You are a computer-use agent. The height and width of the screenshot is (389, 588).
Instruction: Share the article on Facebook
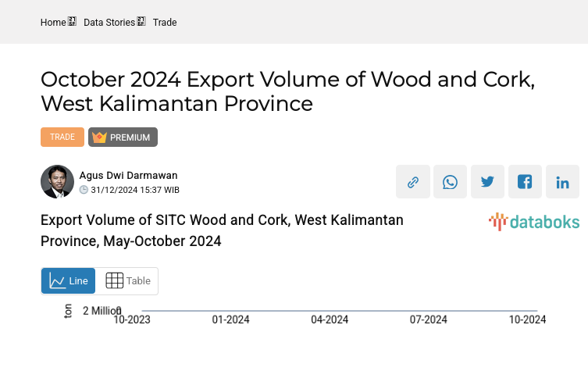(x=525, y=182)
